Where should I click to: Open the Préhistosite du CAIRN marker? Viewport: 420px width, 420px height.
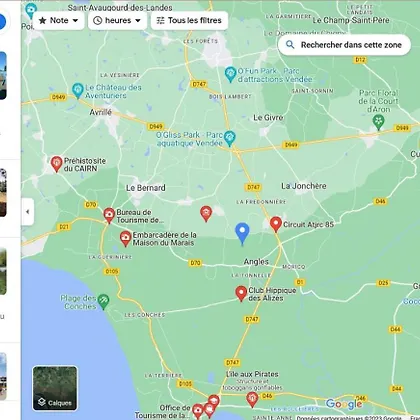click(x=57, y=164)
